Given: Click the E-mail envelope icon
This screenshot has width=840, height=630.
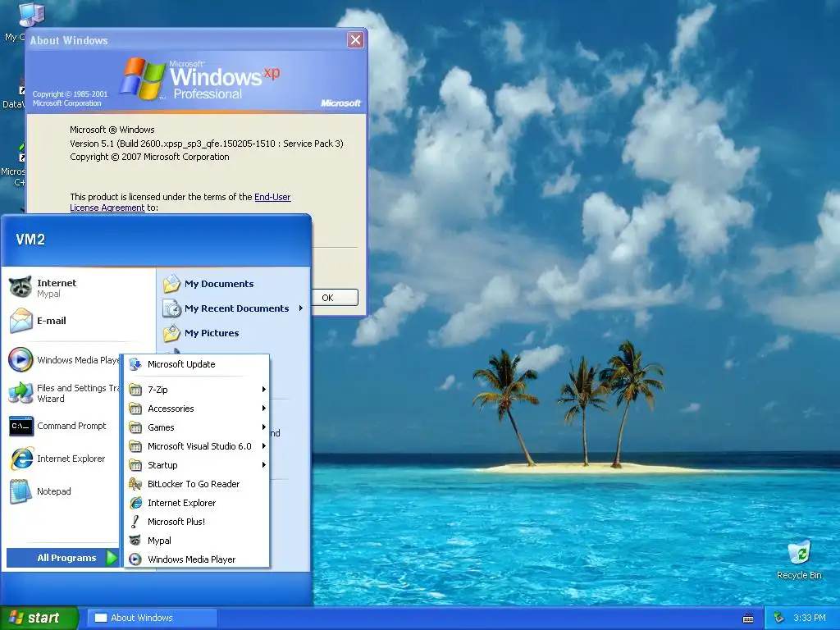Looking at the screenshot, I should click(x=21, y=321).
